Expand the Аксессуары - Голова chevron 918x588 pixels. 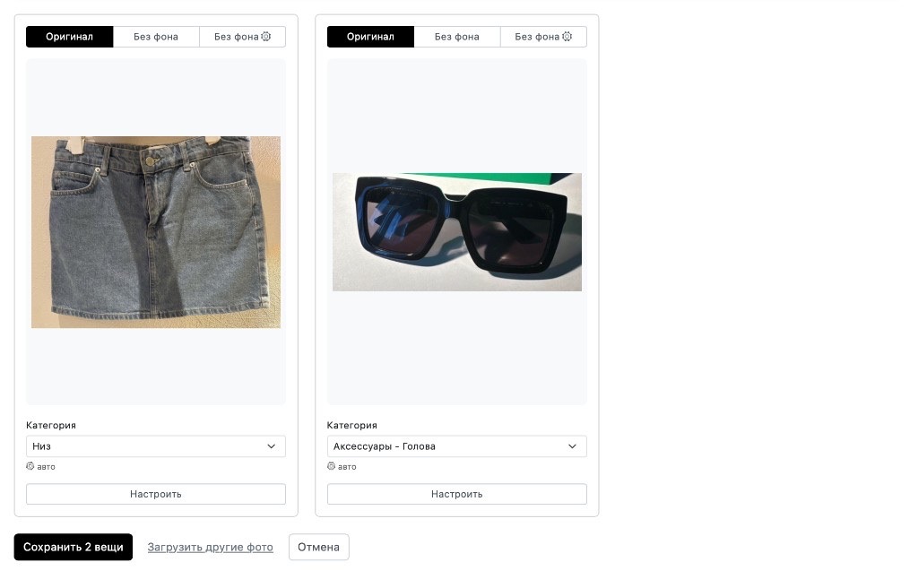coord(572,446)
